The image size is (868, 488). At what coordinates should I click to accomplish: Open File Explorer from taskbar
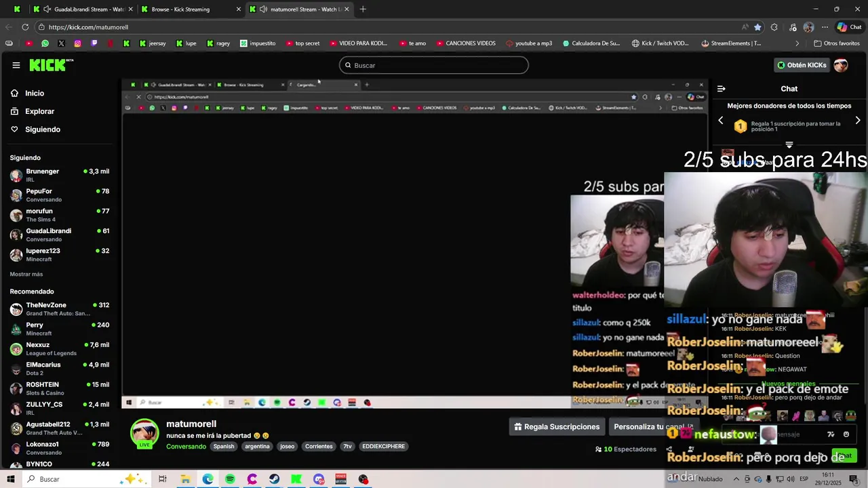(x=185, y=479)
